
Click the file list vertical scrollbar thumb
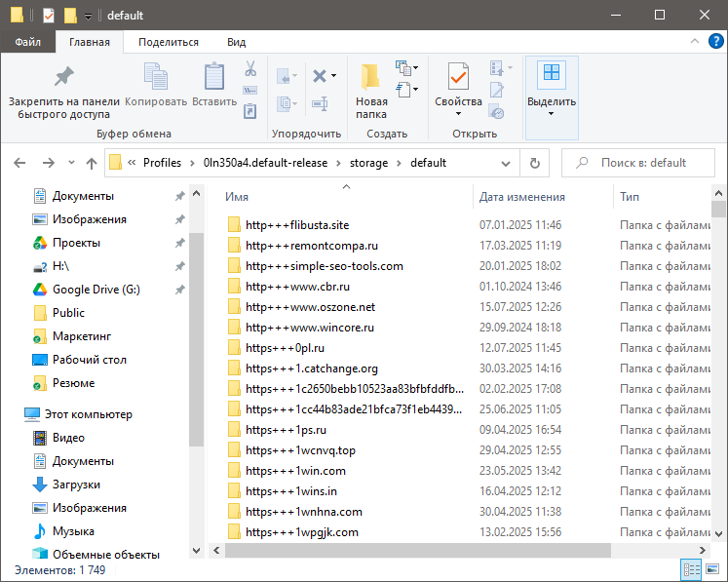pyautogui.click(x=718, y=210)
